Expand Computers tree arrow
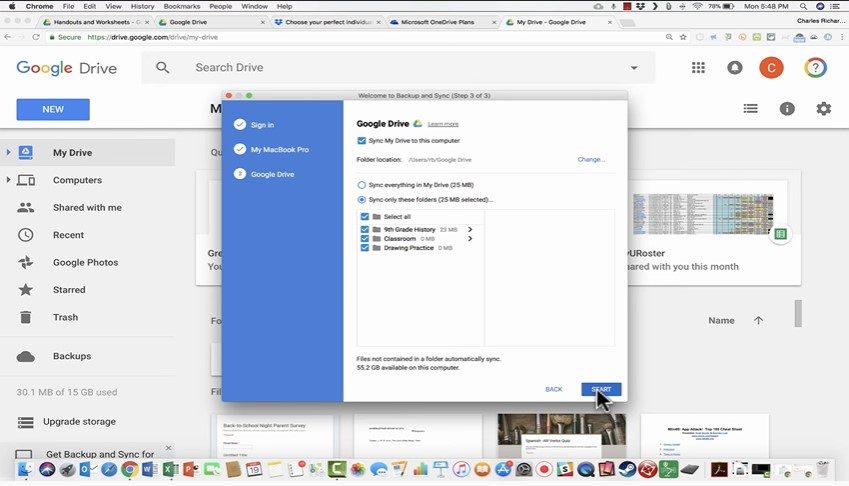Screen dimensions: 849x486 (8, 180)
